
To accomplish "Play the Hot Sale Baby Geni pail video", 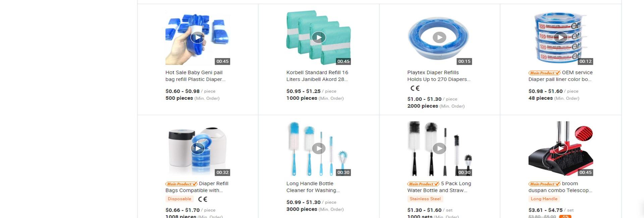I will [198, 37].
